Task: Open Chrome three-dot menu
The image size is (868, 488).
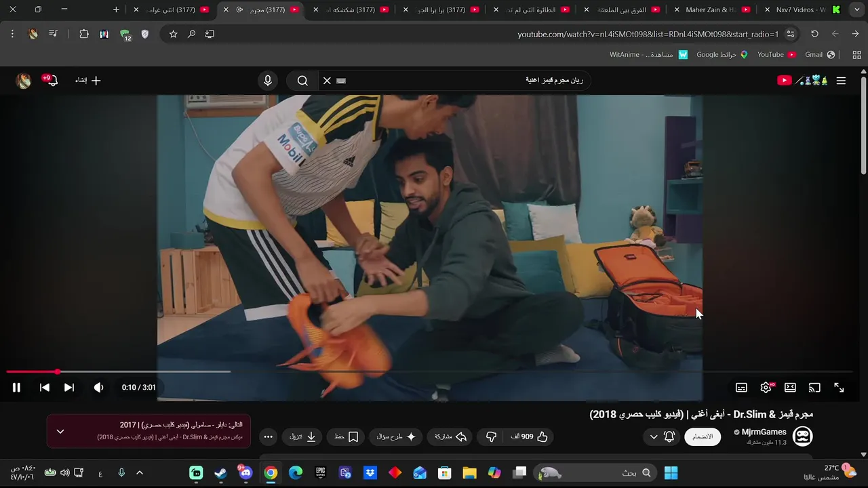Action: pos(12,34)
